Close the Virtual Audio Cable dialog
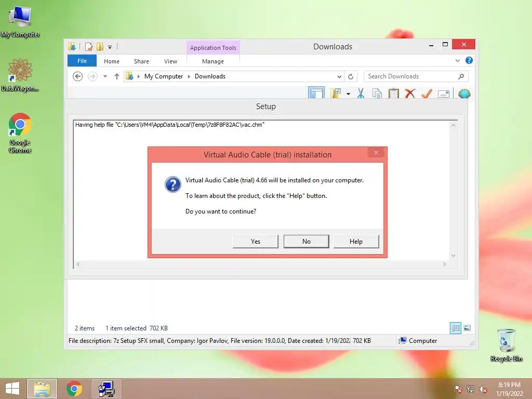The height and width of the screenshot is (399, 532). coord(376,153)
